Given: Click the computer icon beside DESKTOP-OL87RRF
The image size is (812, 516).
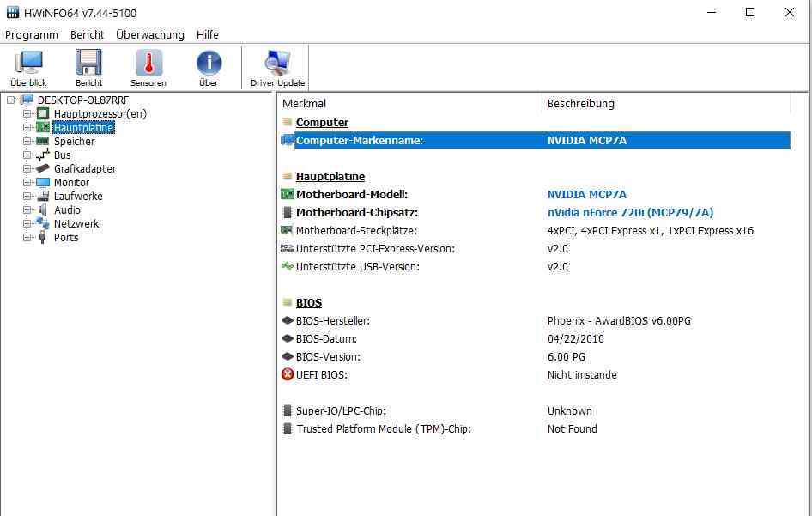Looking at the screenshot, I should click(27, 100).
